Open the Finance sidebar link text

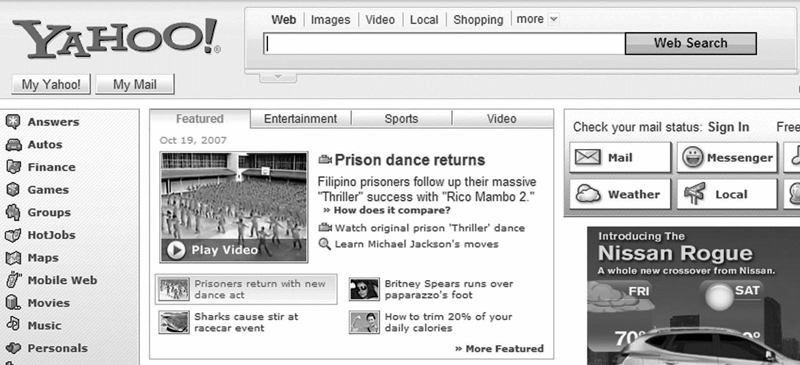(x=52, y=167)
